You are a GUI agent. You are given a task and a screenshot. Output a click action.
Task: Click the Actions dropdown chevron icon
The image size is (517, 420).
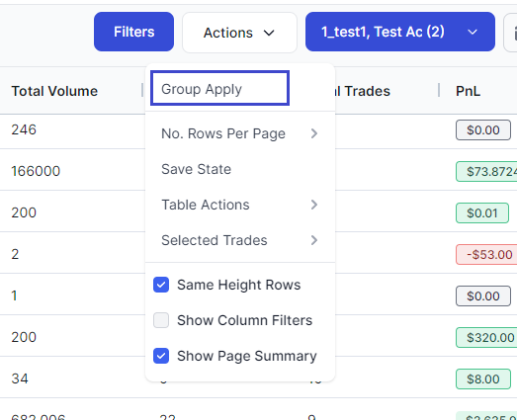(269, 33)
